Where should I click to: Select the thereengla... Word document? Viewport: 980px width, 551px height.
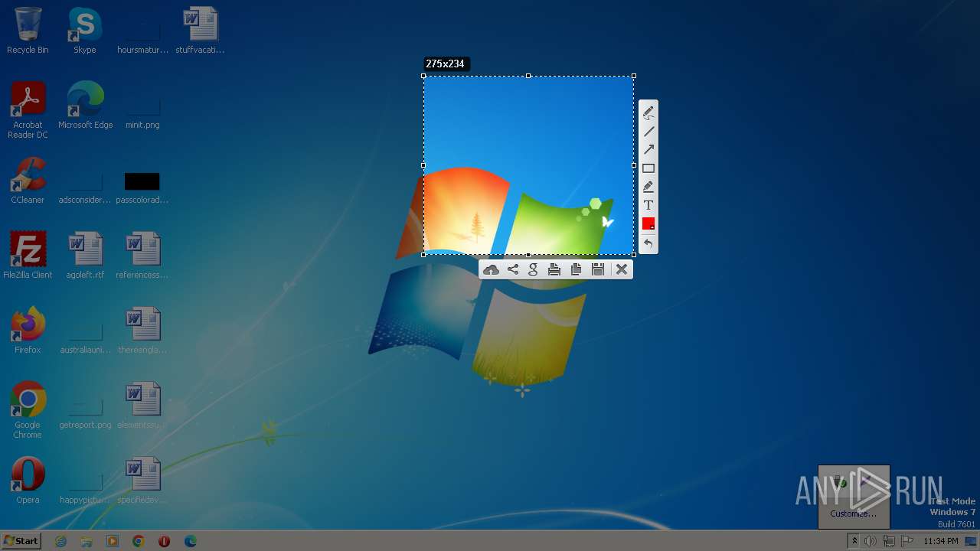point(142,331)
